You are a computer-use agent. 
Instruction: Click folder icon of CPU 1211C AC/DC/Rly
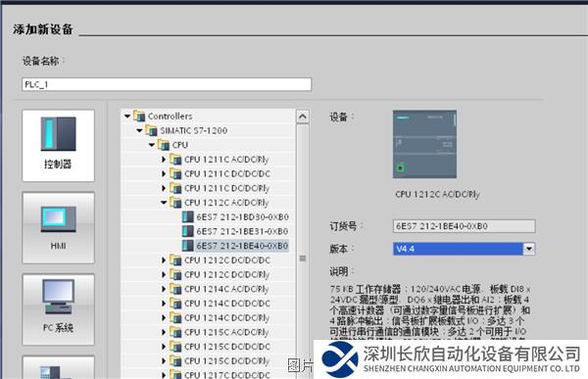pos(175,159)
